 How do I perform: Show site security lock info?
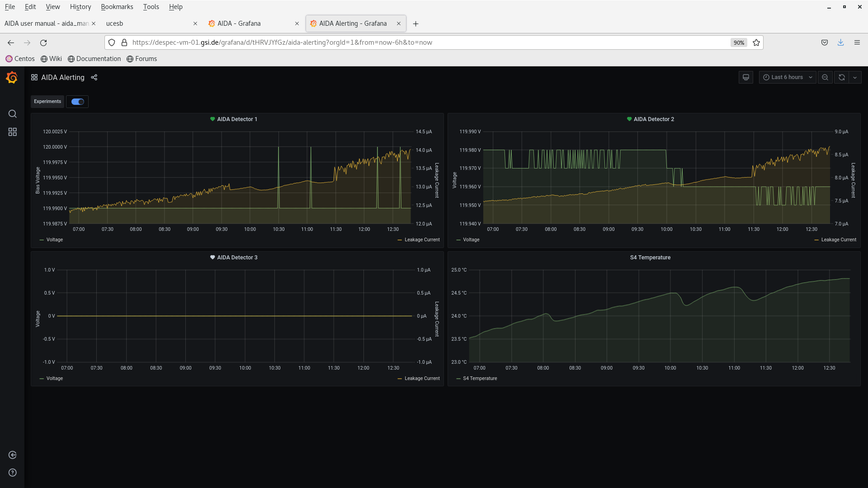click(x=124, y=42)
